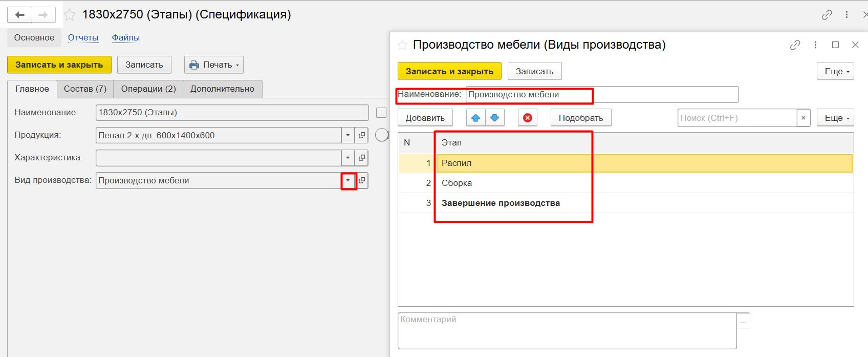Toggle the checkbox next to the Наименование field
Screen dimensions: 868x357
(x=381, y=113)
